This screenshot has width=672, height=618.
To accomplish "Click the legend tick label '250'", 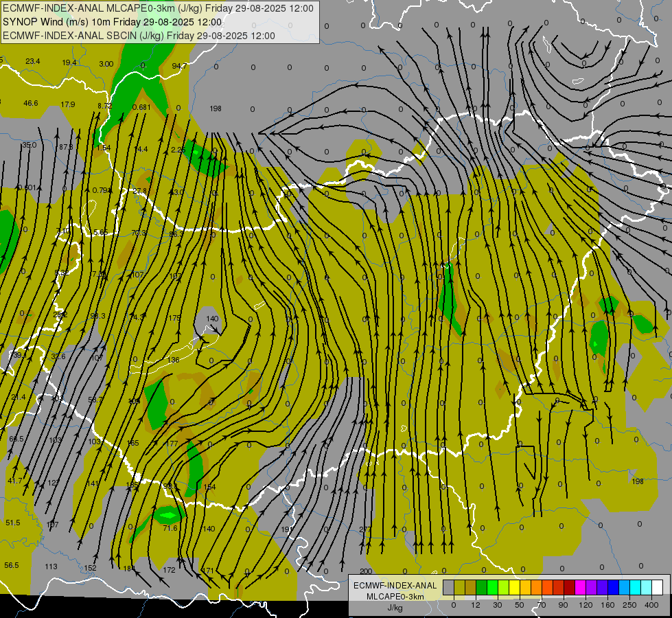I will pos(629,605).
